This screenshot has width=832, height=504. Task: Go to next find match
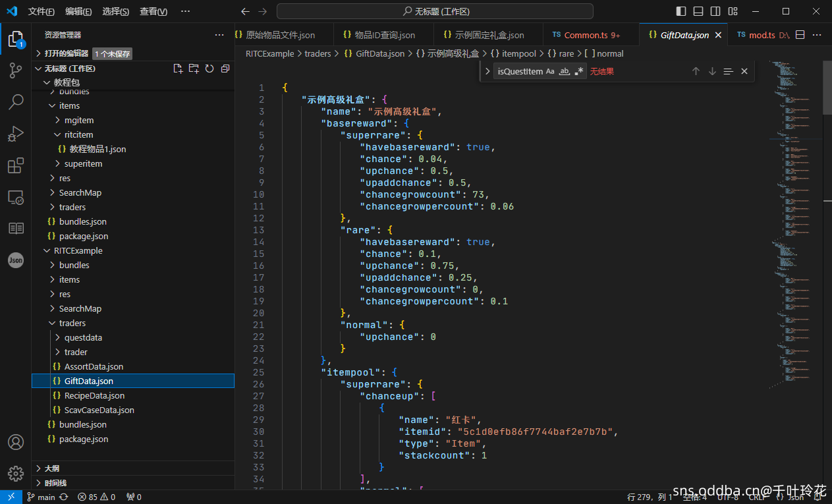pyautogui.click(x=712, y=71)
